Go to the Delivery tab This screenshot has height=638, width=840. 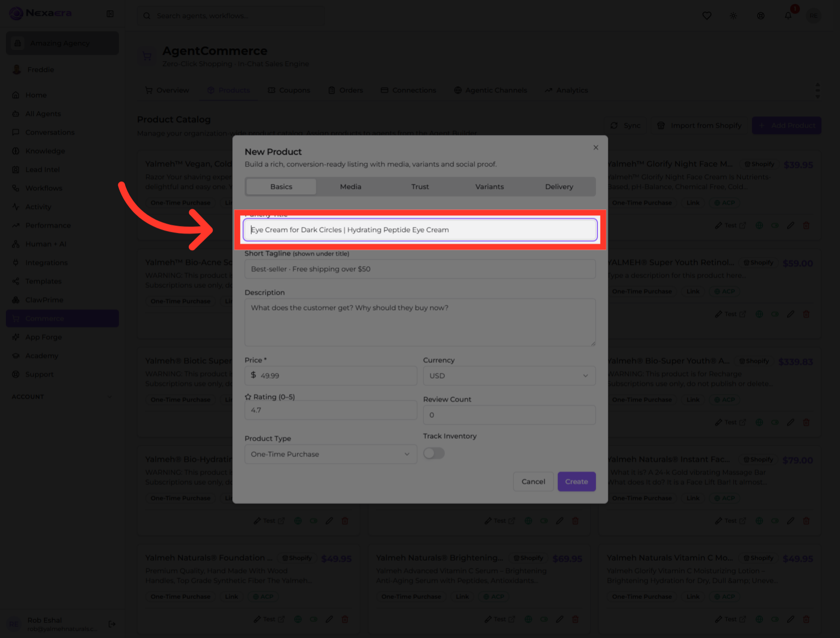click(x=559, y=186)
